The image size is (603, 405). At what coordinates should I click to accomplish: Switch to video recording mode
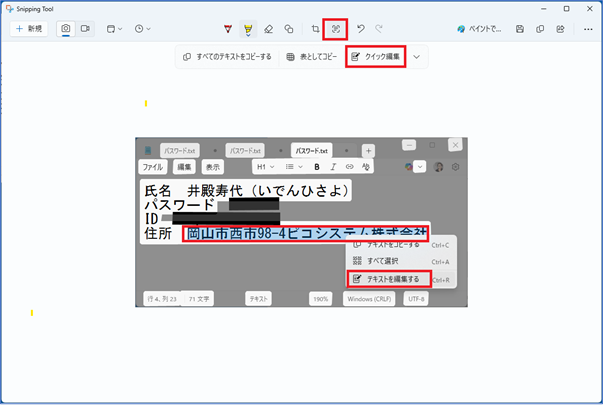click(x=85, y=29)
